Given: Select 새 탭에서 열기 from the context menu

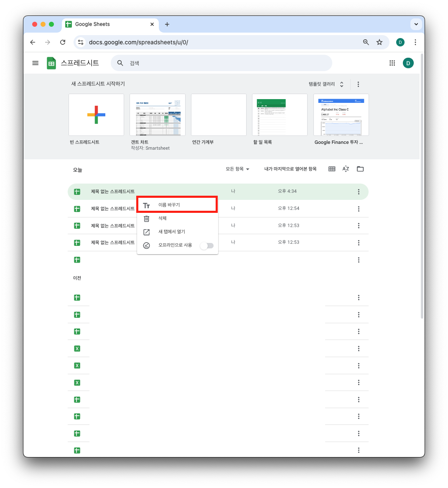Looking at the screenshot, I should pyautogui.click(x=178, y=232).
